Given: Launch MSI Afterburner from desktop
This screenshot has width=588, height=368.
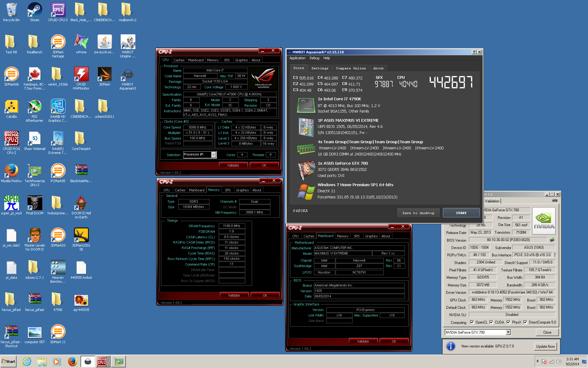Looking at the screenshot, I should click(35, 110).
